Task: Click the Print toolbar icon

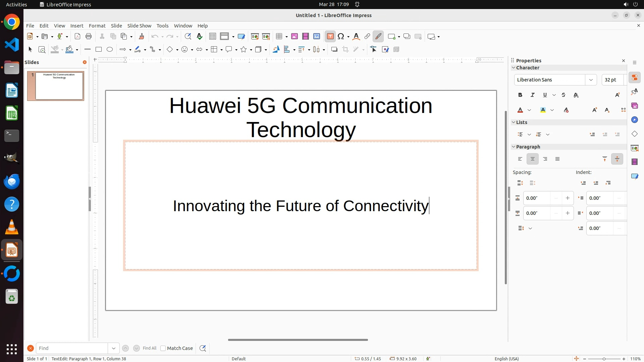Action: [89, 37]
